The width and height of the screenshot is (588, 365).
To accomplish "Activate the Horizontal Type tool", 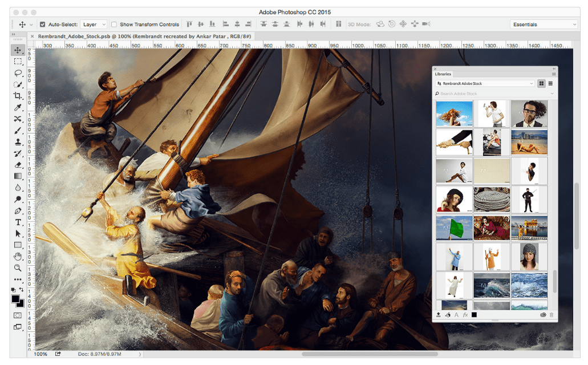I will (19, 222).
